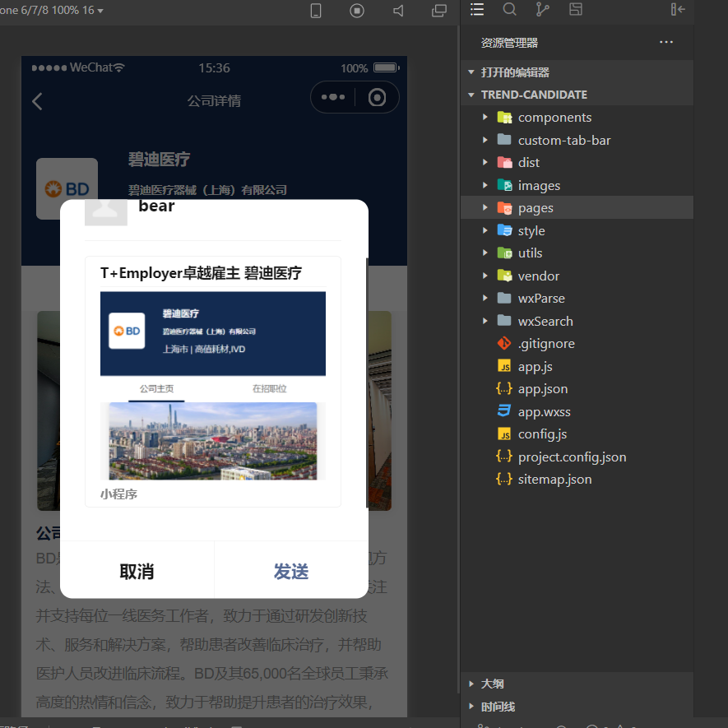Click the bear recipient avatar

click(106, 213)
